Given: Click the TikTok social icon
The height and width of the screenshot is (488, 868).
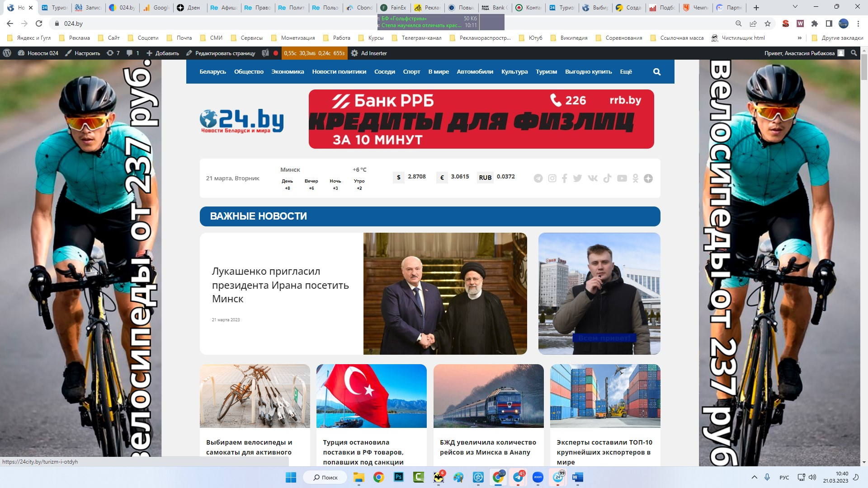Looking at the screenshot, I should 607,178.
